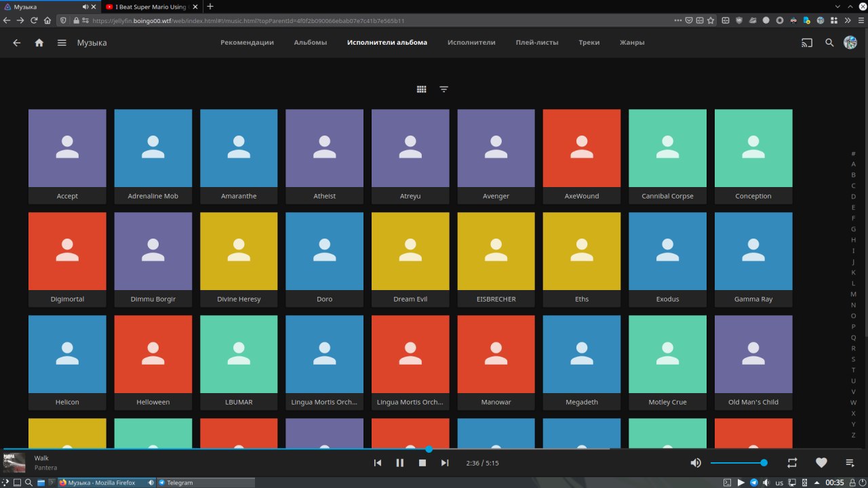Screen dimensions: 868x488
Task: Open the Плей-листы tab
Action: pos(537,43)
